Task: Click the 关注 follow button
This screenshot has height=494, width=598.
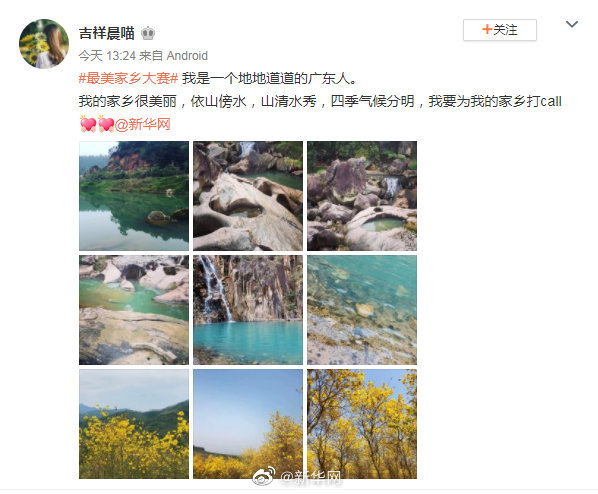Action: [x=500, y=30]
